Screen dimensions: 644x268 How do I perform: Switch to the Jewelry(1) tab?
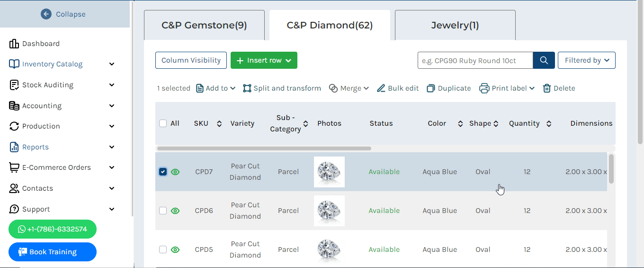click(455, 25)
